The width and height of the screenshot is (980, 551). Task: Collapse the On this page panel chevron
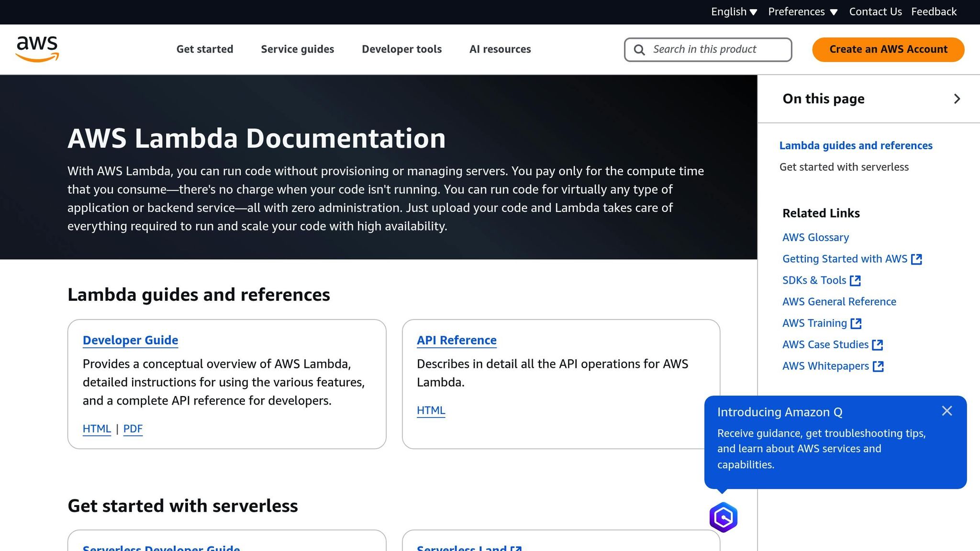[957, 99]
